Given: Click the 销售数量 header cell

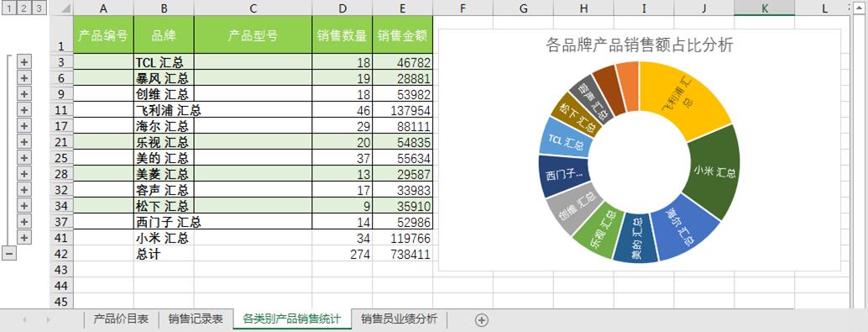Looking at the screenshot, I should click(x=342, y=34).
